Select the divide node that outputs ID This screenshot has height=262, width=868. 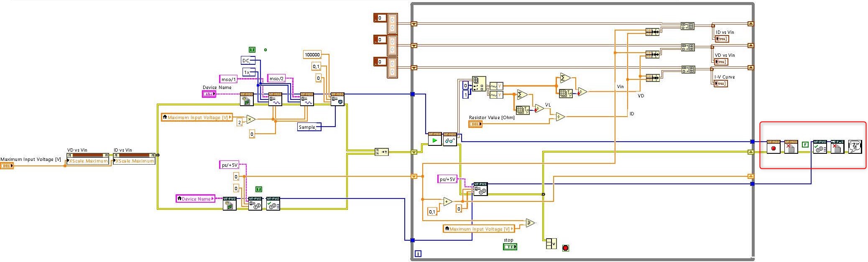[x=560, y=117]
